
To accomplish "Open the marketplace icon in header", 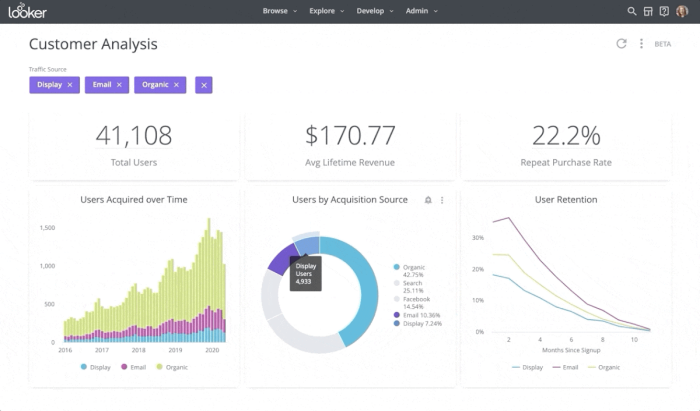I will [x=648, y=11].
